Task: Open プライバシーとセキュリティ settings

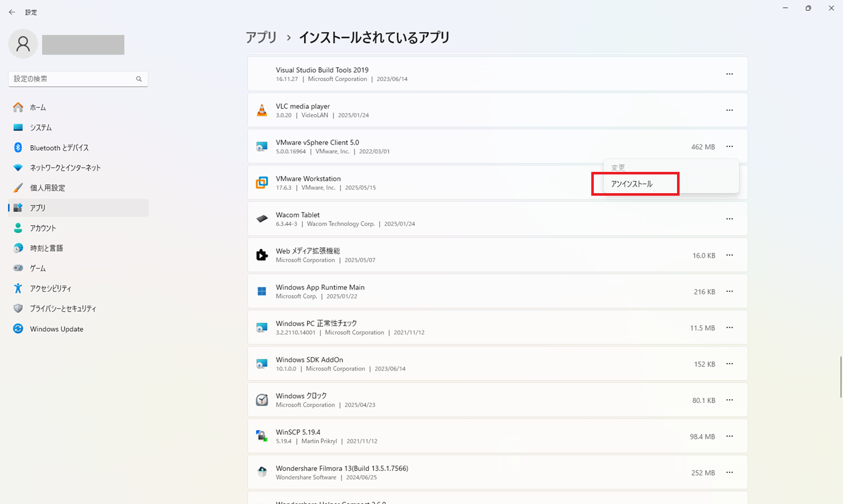Action: point(78,308)
